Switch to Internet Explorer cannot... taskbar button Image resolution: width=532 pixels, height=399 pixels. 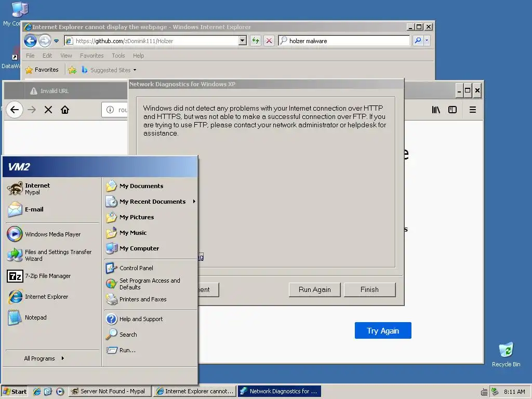point(195,392)
